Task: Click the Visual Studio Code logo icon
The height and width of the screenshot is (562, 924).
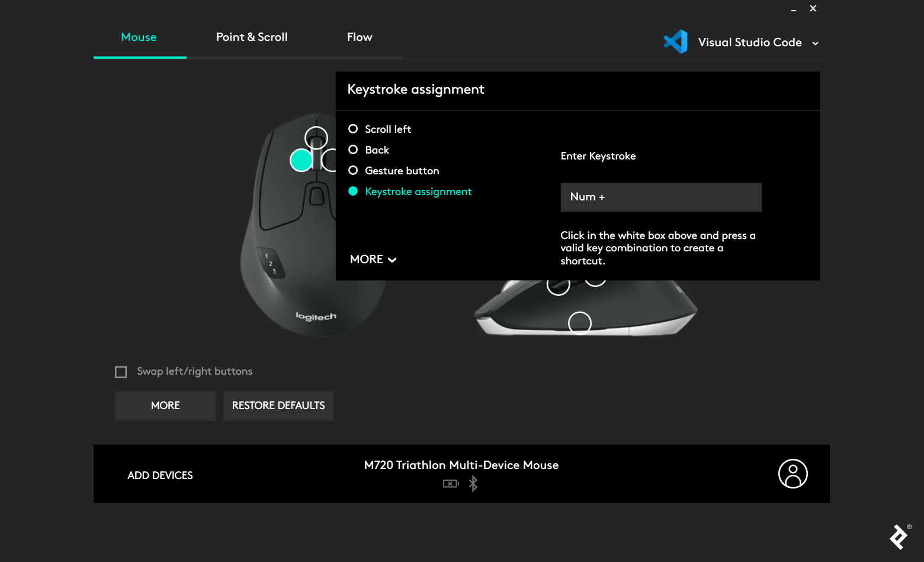Action: (675, 42)
